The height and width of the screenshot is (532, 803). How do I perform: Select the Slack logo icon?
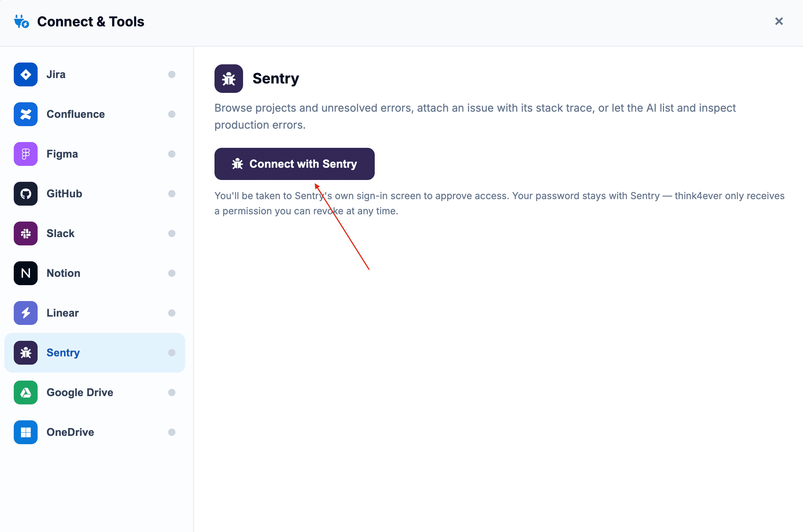point(26,233)
